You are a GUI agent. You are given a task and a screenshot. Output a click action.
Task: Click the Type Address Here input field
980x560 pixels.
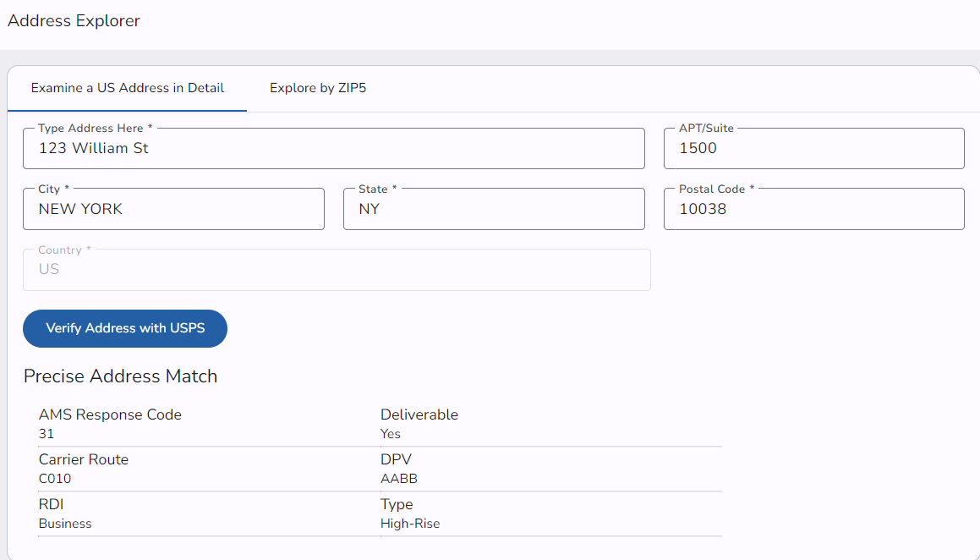tap(333, 149)
